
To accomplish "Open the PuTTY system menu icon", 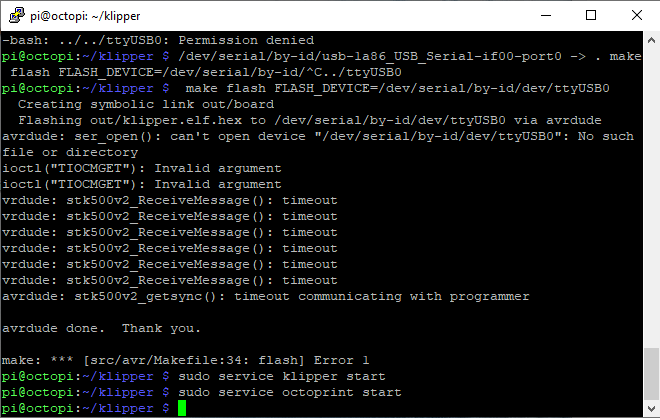I will coord(14,15).
